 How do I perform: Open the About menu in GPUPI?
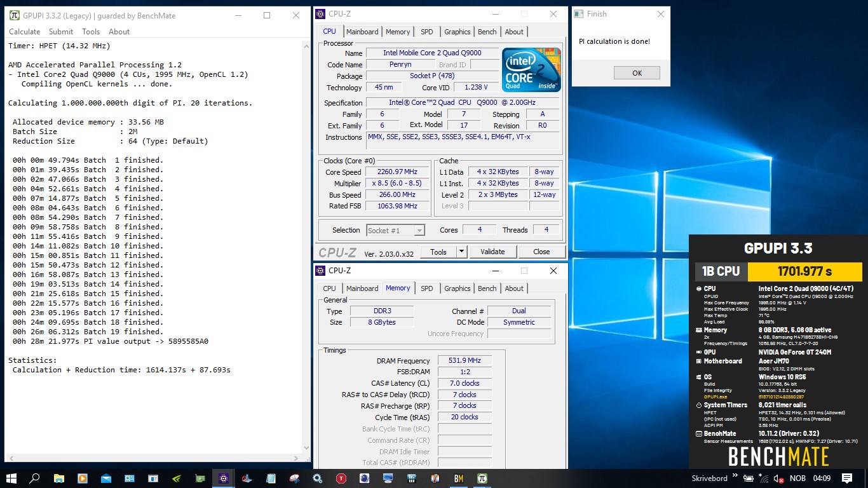[x=119, y=32]
